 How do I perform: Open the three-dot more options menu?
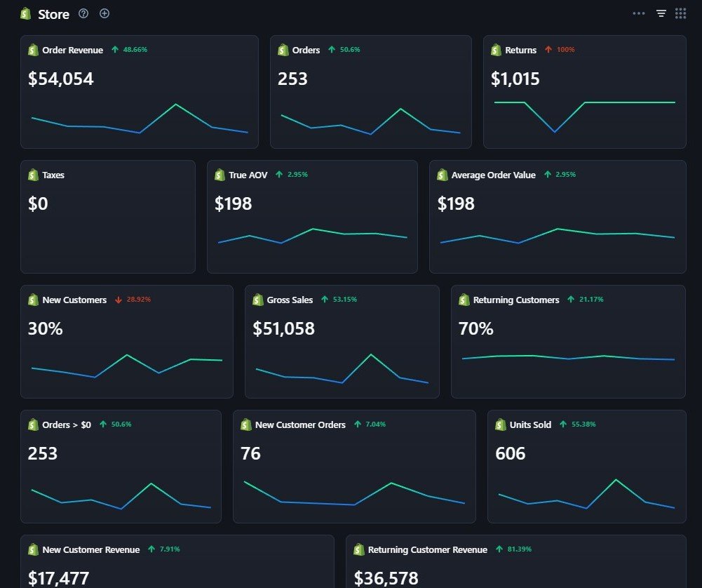pyautogui.click(x=638, y=13)
